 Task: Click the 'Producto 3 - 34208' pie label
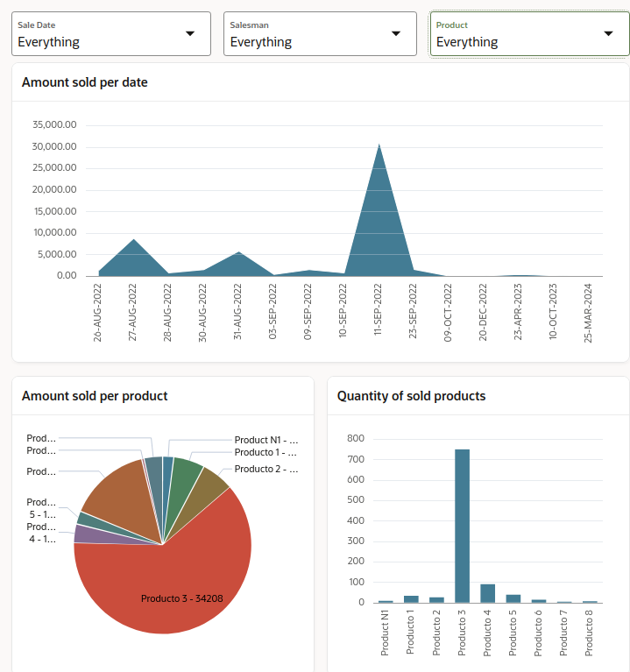pos(181,599)
